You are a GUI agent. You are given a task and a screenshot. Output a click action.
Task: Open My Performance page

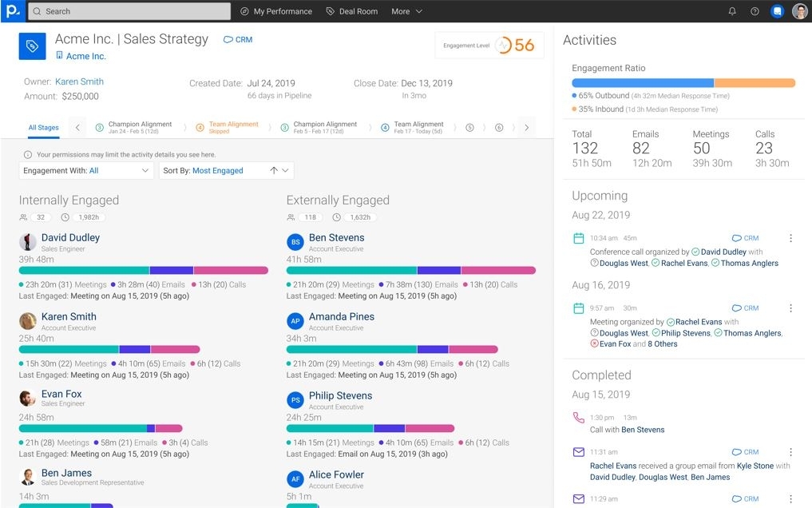(276, 11)
